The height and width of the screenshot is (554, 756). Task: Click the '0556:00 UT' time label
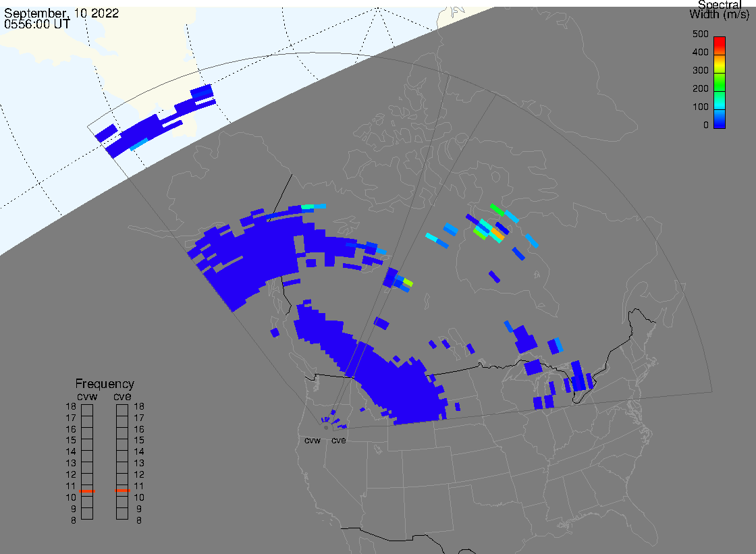[37, 24]
